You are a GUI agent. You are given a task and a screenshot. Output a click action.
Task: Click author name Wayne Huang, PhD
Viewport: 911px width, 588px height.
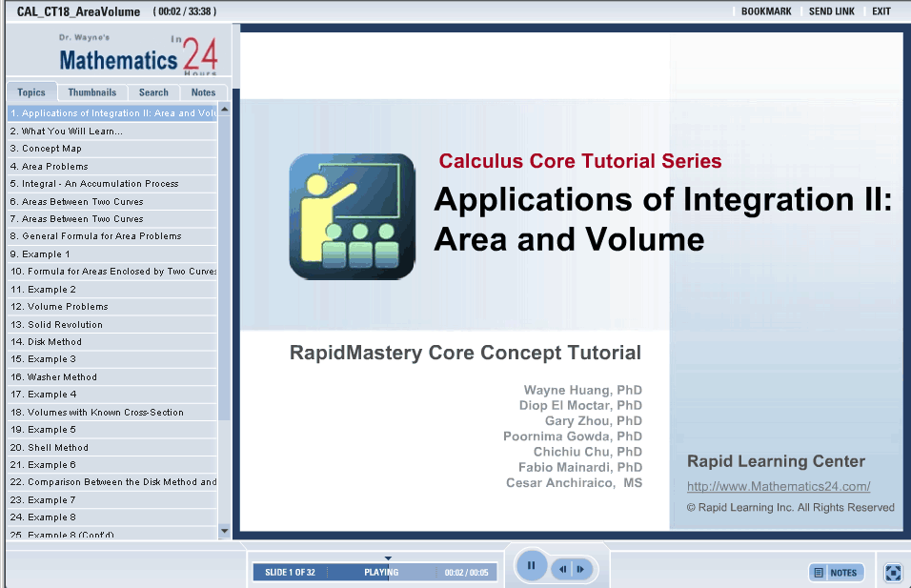(x=583, y=390)
